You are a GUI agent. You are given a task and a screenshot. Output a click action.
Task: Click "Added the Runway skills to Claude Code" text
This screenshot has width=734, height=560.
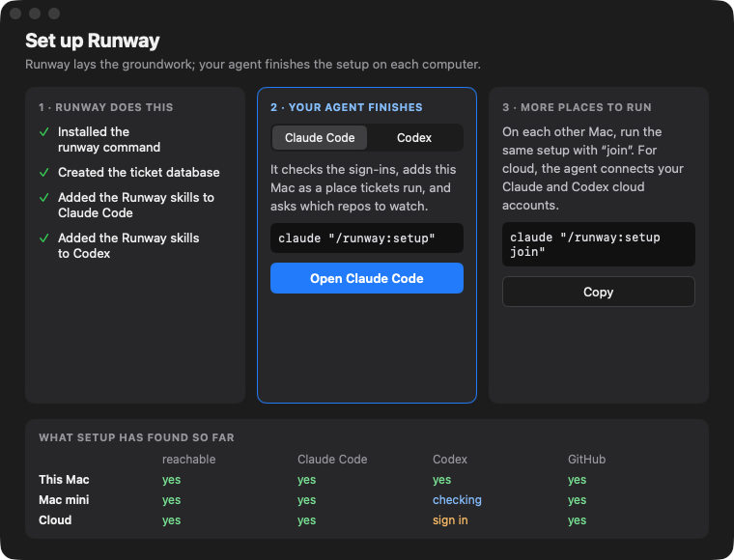coord(136,205)
